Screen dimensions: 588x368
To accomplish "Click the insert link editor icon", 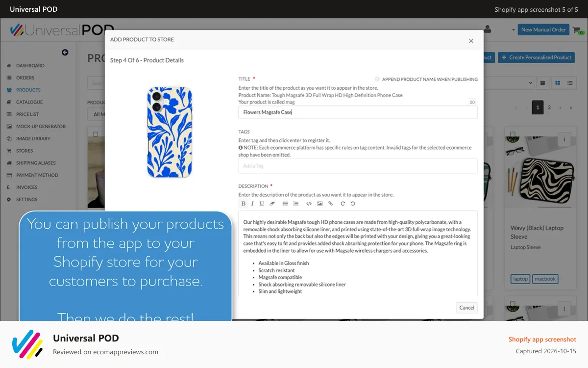I will click(330, 204).
